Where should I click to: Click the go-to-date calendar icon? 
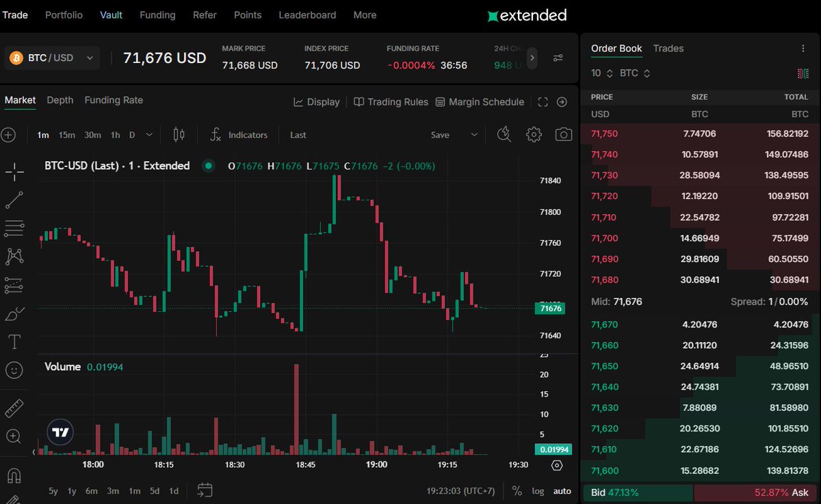pos(205,490)
